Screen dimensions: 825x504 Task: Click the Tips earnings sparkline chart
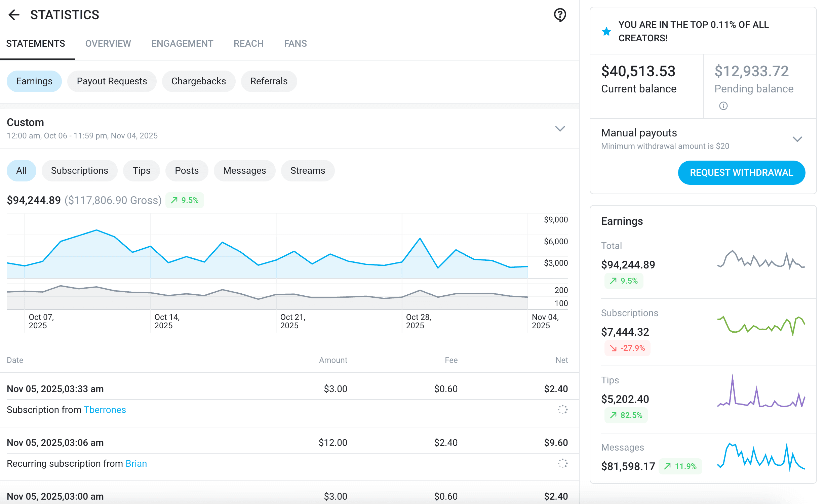[761, 392]
